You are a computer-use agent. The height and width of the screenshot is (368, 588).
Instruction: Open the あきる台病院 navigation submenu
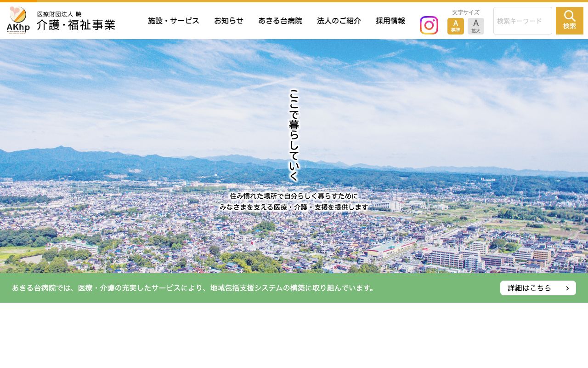tap(281, 21)
